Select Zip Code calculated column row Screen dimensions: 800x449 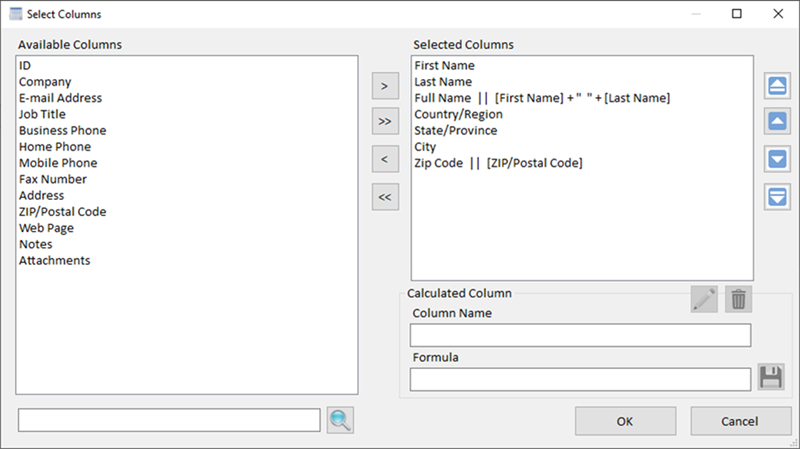click(x=582, y=163)
